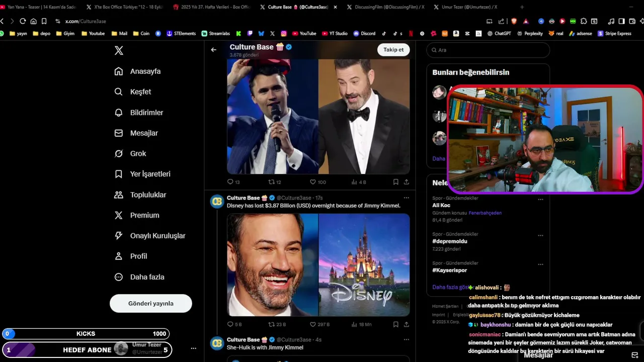Image resolution: width=644 pixels, height=362 pixels.
Task: Click Takip et to follow Culture Base
Action: point(393,50)
